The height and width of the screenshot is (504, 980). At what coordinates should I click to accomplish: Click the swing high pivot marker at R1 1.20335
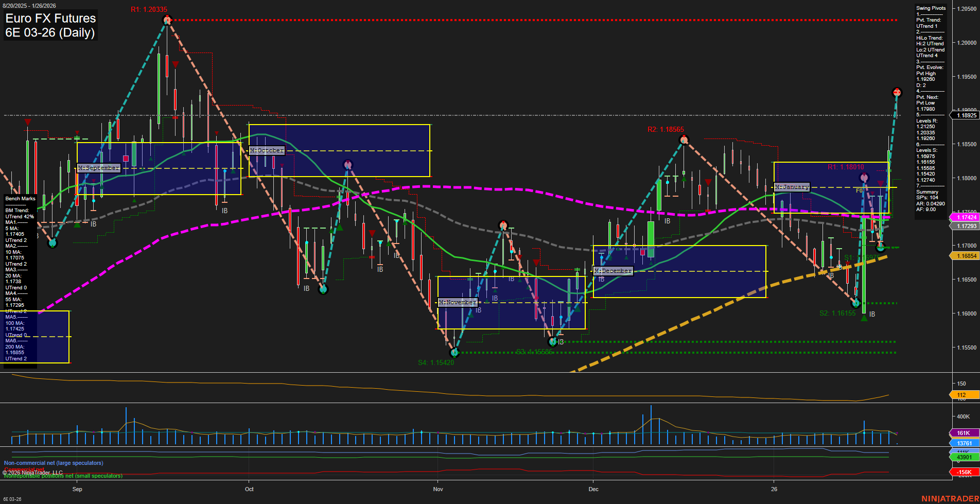(x=166, y=20)
